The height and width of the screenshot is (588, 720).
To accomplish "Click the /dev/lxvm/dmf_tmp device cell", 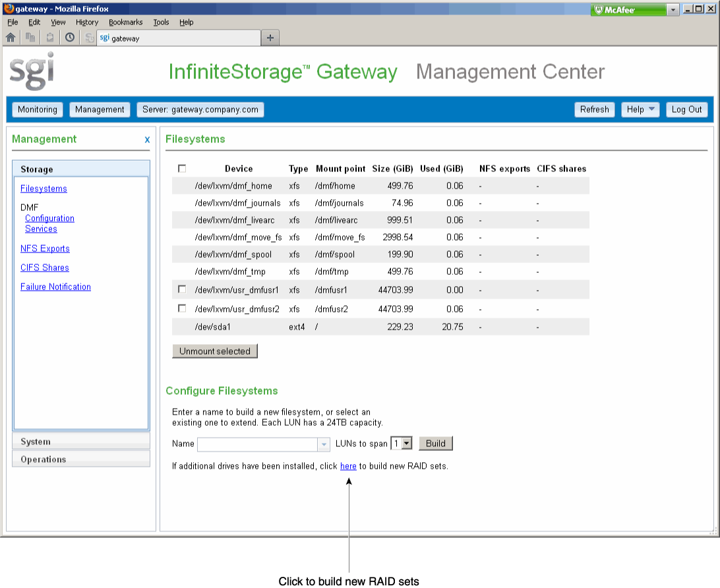I will [x=230, y=272].
